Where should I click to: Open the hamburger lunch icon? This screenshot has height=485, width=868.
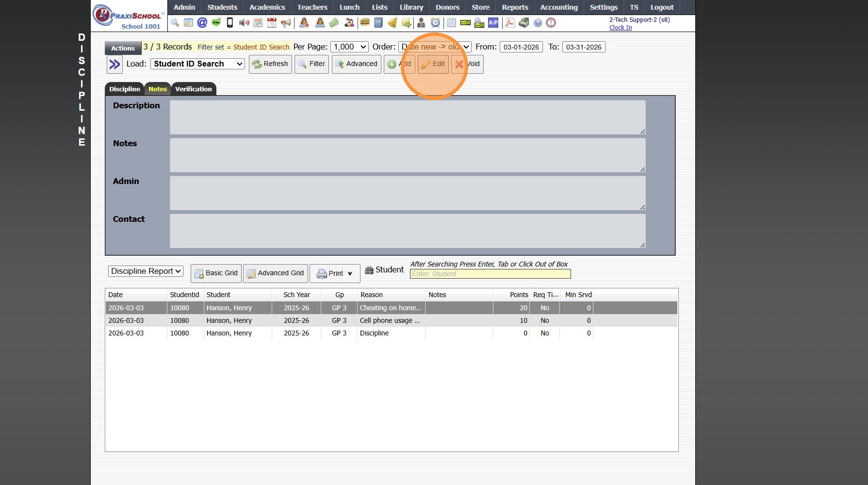point(365,23)
